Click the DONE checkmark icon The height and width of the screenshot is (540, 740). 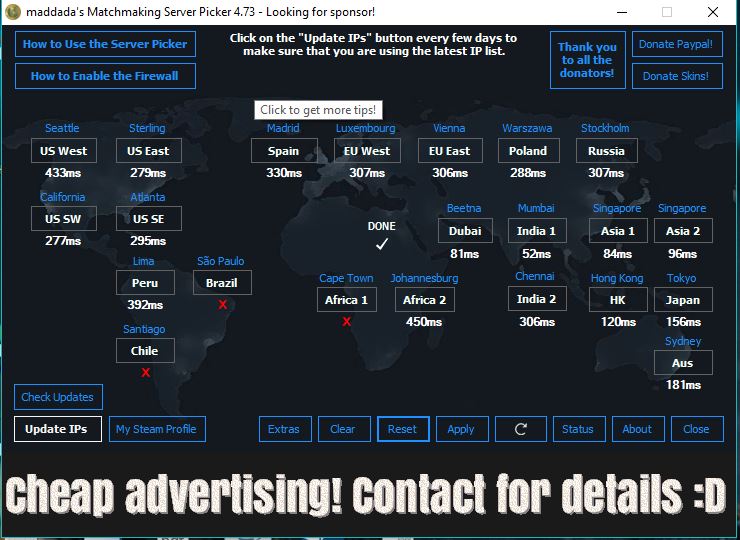(381, 244)
